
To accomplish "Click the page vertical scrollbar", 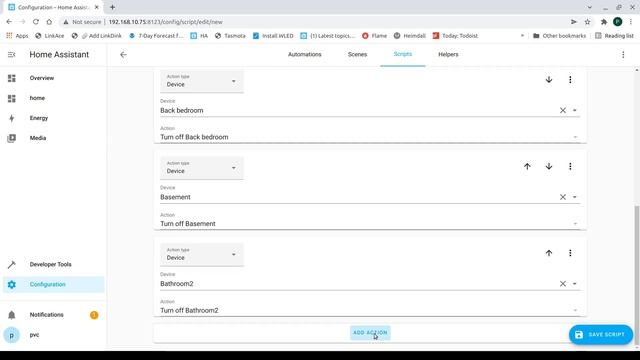I will 637,276.
